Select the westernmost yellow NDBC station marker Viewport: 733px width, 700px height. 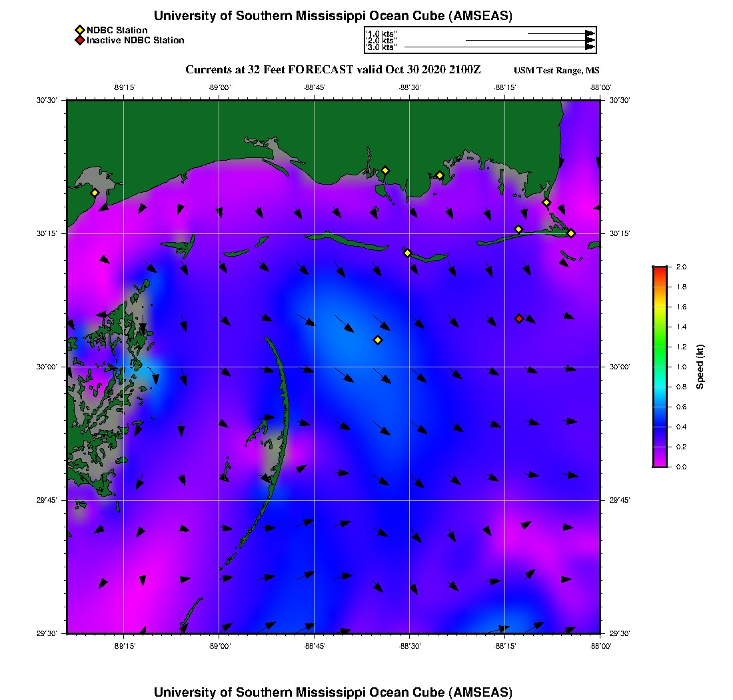pyautogui.click(x=95, y=193)
